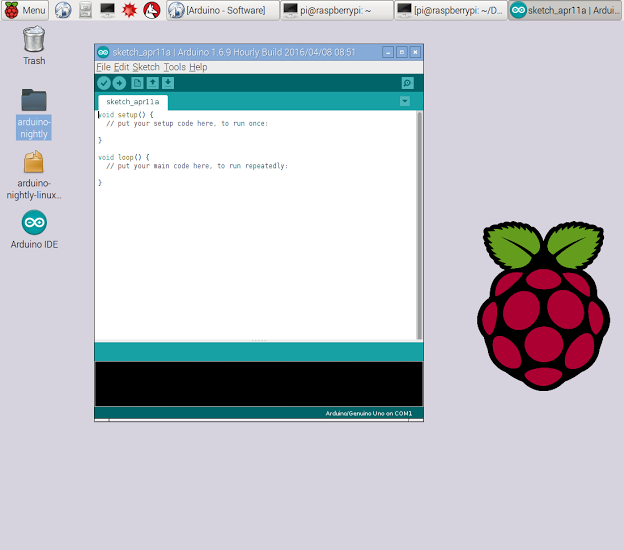Image resolution: width=624 pixels, height=550 pixels.
Task: Open the Sketch menu
Action: click(146, 67)
